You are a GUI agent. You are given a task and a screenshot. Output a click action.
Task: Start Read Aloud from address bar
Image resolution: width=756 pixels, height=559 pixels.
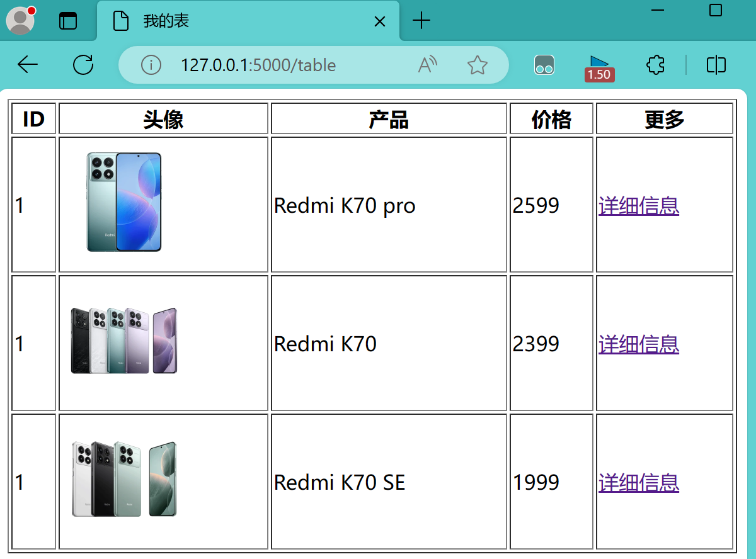pyautogui.click(x=427, y=64)
